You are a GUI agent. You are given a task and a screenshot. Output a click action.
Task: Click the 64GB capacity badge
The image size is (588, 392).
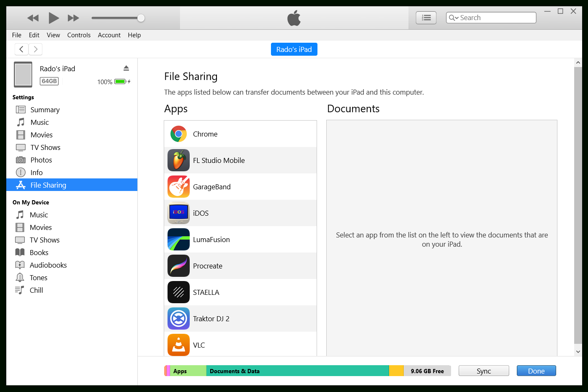click(x=49, y=81)
